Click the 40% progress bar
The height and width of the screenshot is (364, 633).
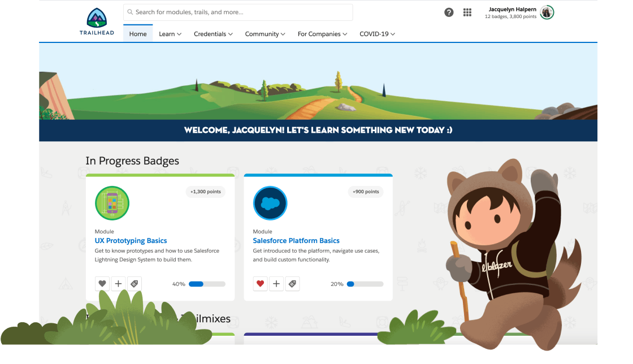(207, 284)
